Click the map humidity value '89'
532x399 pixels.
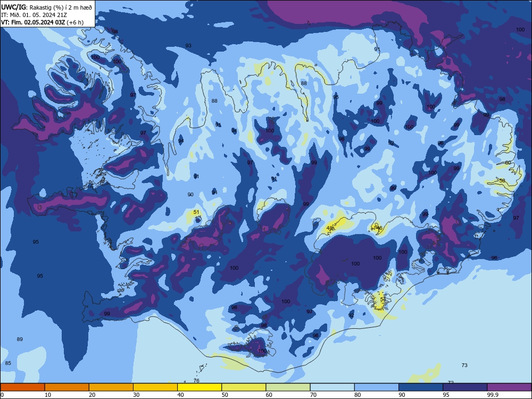(x=20, y=339)
